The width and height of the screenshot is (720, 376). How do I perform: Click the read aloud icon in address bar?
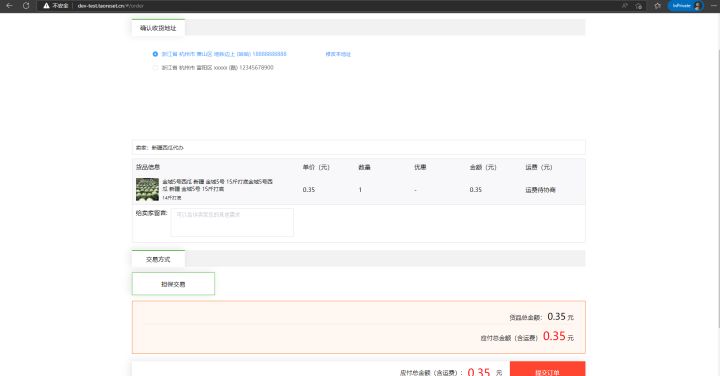click(x=624, y=6)
